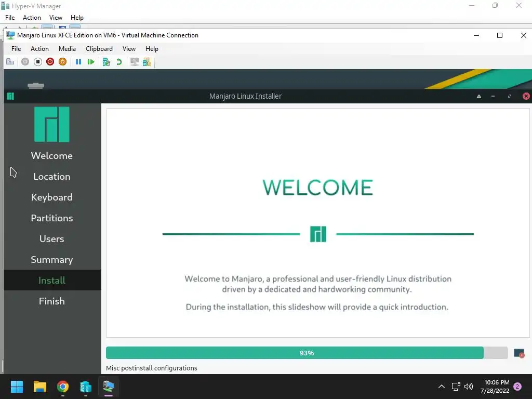Select the highlighted Install step
Image resolution: width=532 pixels, height=399 pixels.
point(52,280)
